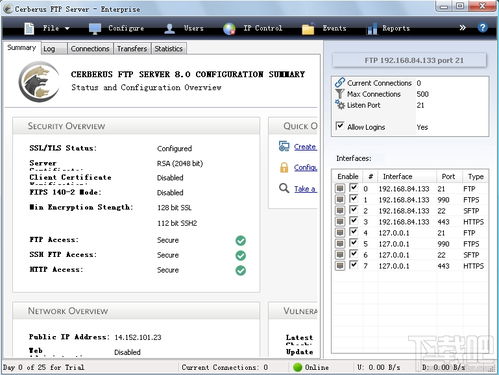Click the magnifying glass icon in Quick Options
The width and height of the screenshot is (499, 375).
(284, 188)
